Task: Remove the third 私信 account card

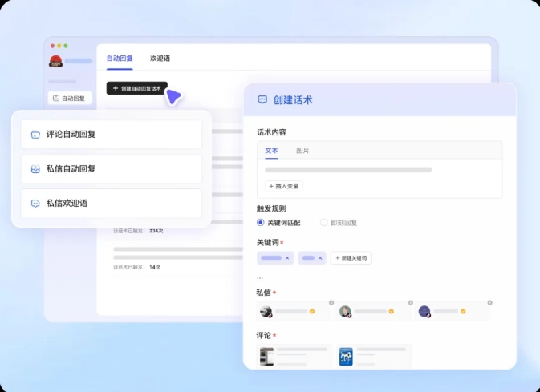Action: [x=489, y=303]
